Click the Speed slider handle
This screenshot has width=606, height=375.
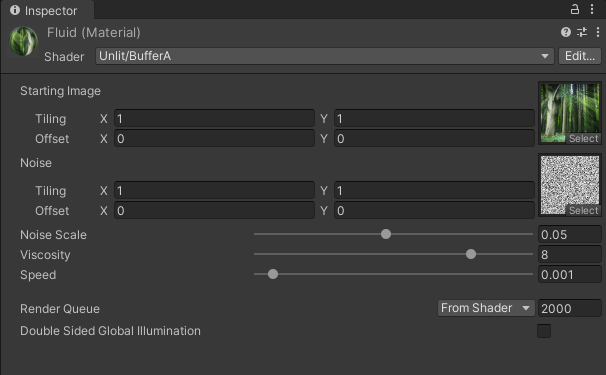273,274
